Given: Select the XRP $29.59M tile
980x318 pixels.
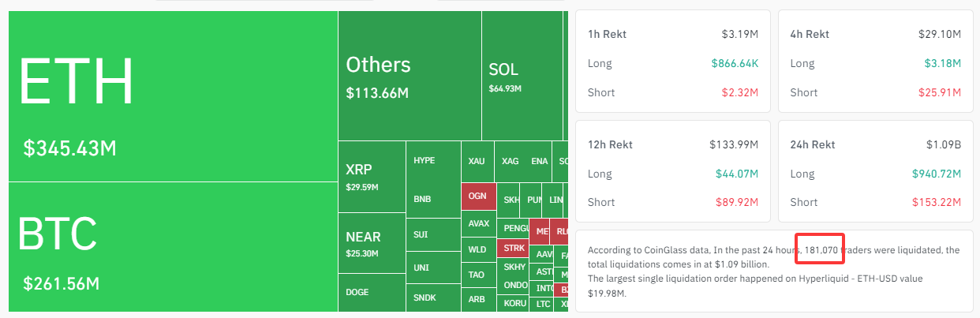Looking at the screenshot, I should click(x=372, y=177).
